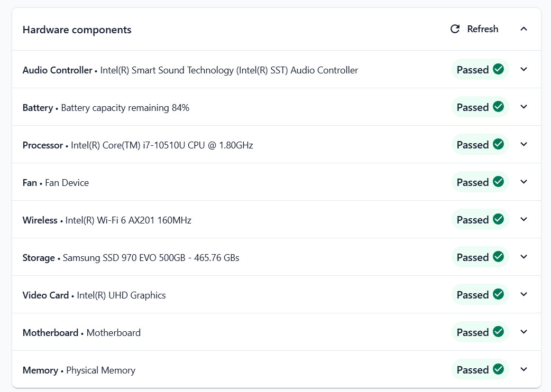Click Passed text in Battery row

(473, 107)
